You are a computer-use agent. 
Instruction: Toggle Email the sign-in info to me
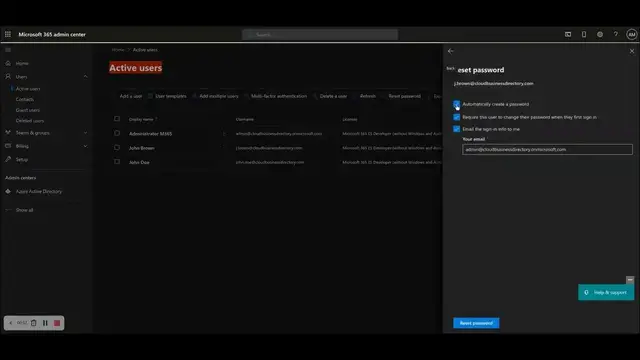tap(456, 129)
